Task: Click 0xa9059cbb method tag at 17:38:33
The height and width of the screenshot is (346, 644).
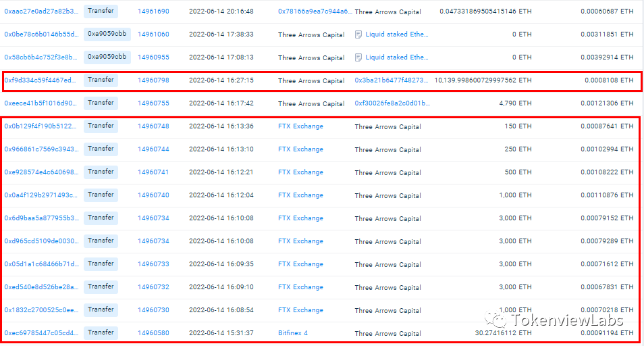Action: [107, 34]
